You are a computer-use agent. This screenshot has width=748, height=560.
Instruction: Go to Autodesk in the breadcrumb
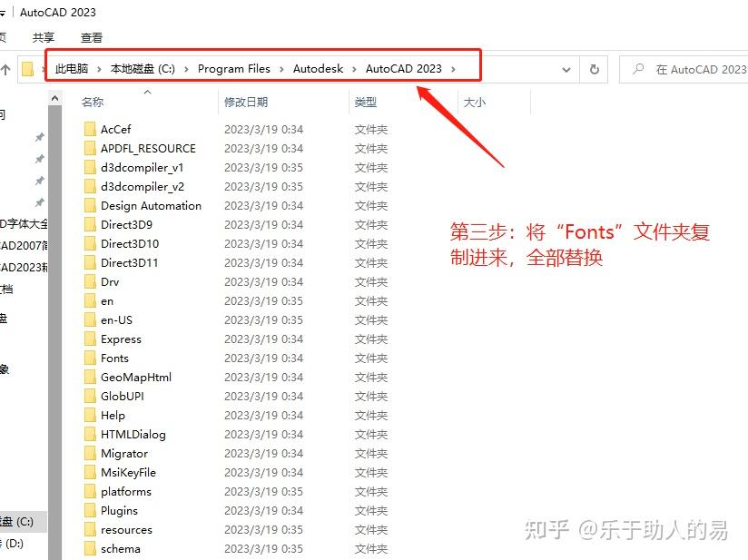pos(319,69)
